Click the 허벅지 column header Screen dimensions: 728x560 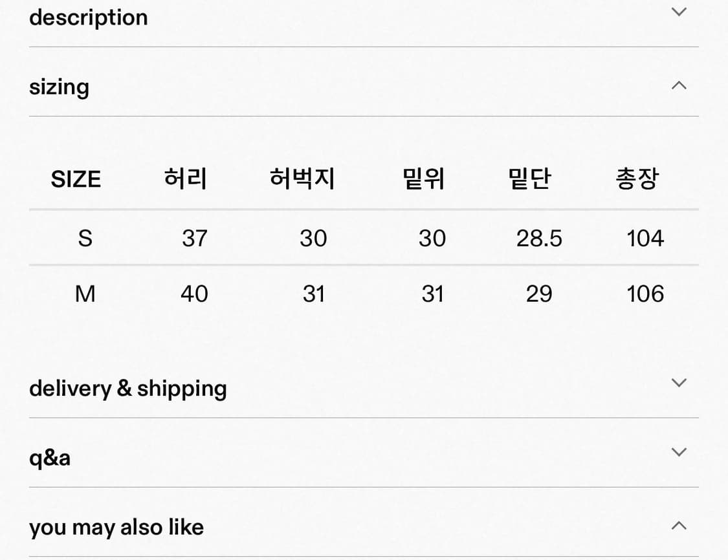click(x=302, y=179)
